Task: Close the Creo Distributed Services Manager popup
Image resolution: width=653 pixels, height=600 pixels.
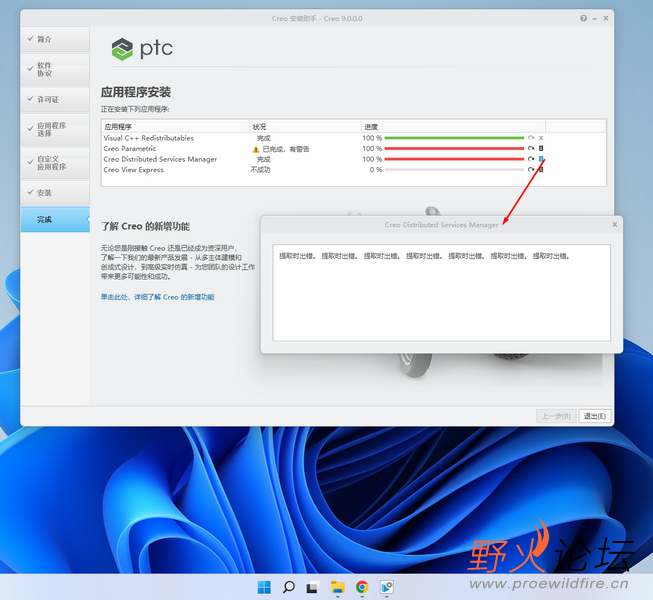Action: 615,224
